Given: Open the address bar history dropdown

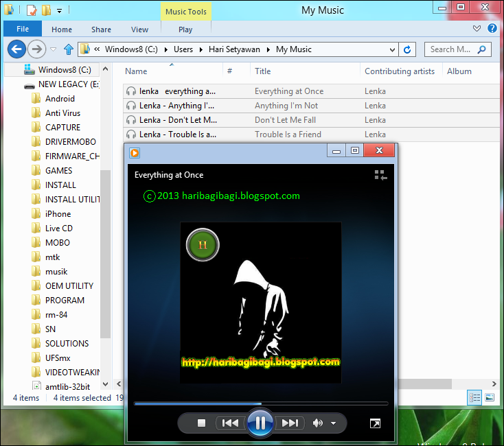Looking at the screenshot, I should coord(392,50).
